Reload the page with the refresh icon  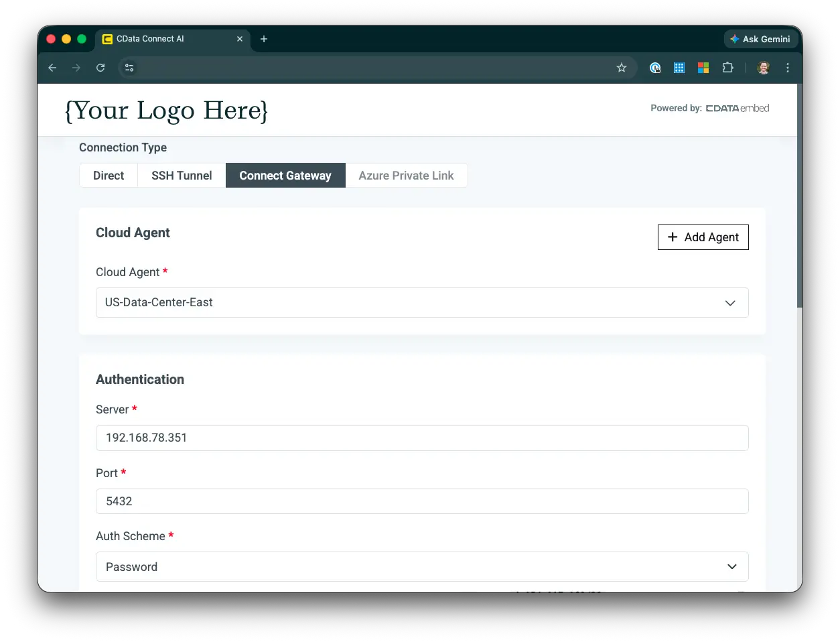100,68
